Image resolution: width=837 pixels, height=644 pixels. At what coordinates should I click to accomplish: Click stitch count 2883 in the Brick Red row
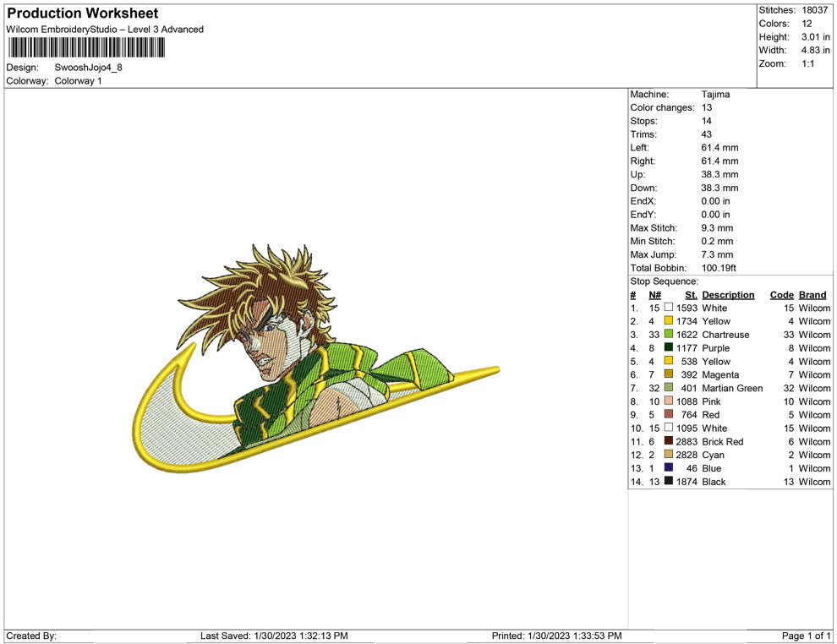coord(687,441)
